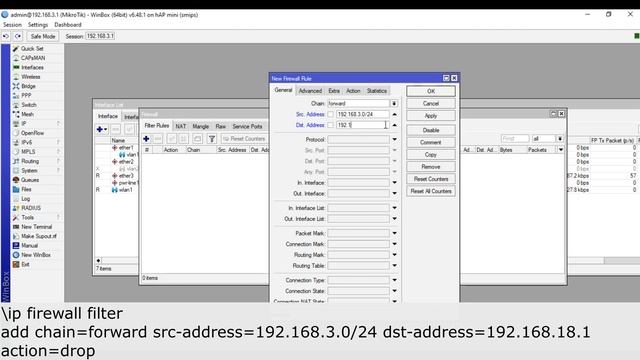
Task: Open the Session menu
Action: [12, 25]
